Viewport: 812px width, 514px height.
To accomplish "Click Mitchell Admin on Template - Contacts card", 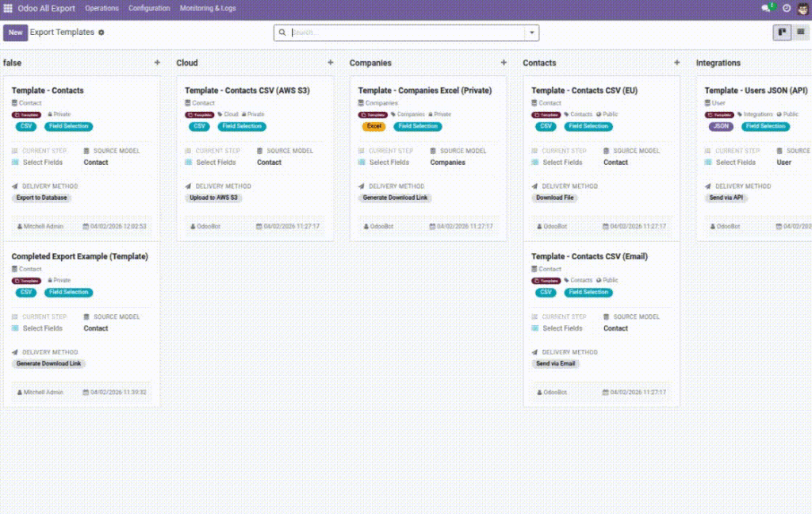I will (x=40, y=226).
